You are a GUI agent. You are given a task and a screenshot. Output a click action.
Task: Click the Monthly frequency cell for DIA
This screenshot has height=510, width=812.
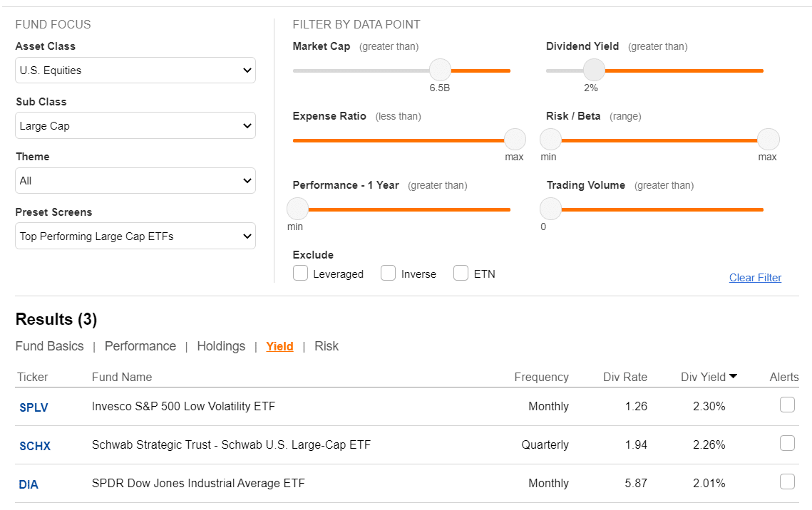(548, 483)
